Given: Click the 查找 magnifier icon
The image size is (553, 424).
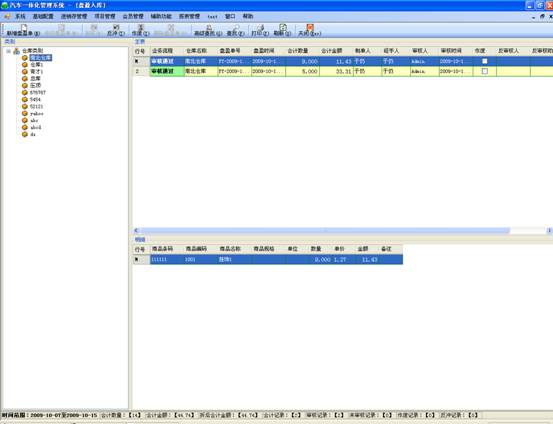Looking at the screenshot, I should pos(236,27).
